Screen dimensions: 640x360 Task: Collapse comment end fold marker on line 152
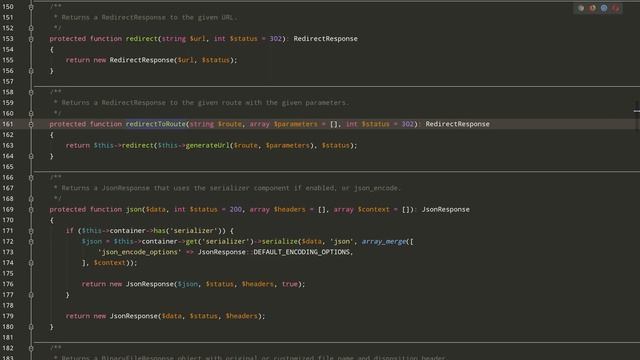pos(31,28)
